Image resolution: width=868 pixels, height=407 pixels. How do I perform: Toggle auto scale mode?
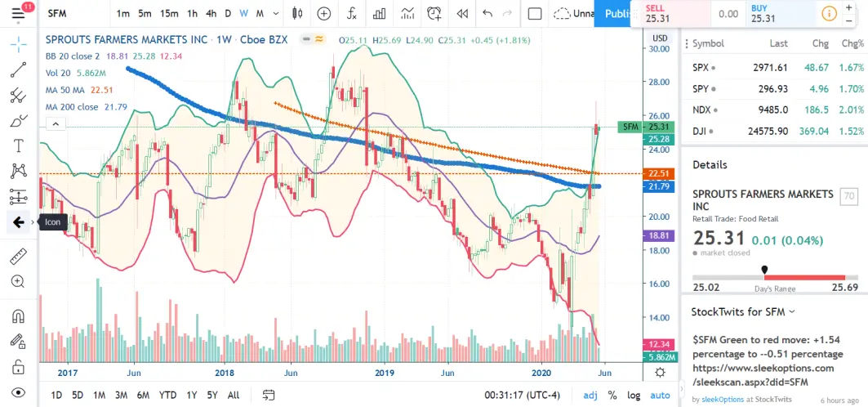pyautogui.click(x=660, y=396)
